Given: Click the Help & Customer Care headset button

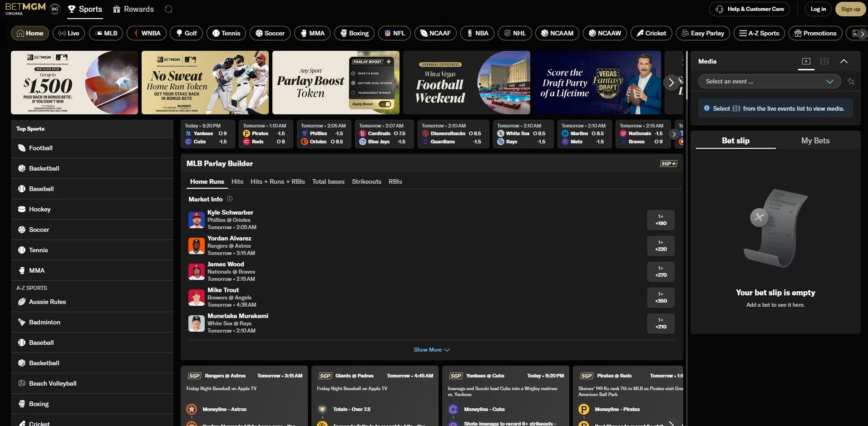Looking at the screenshot, I should point(750,9).
